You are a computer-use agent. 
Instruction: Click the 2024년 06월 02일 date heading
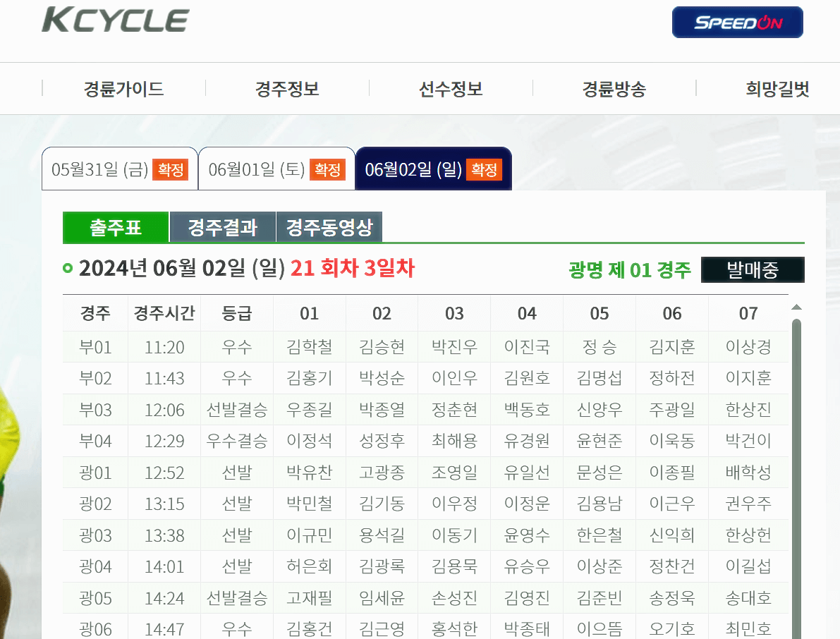click(x=182, y=268)
